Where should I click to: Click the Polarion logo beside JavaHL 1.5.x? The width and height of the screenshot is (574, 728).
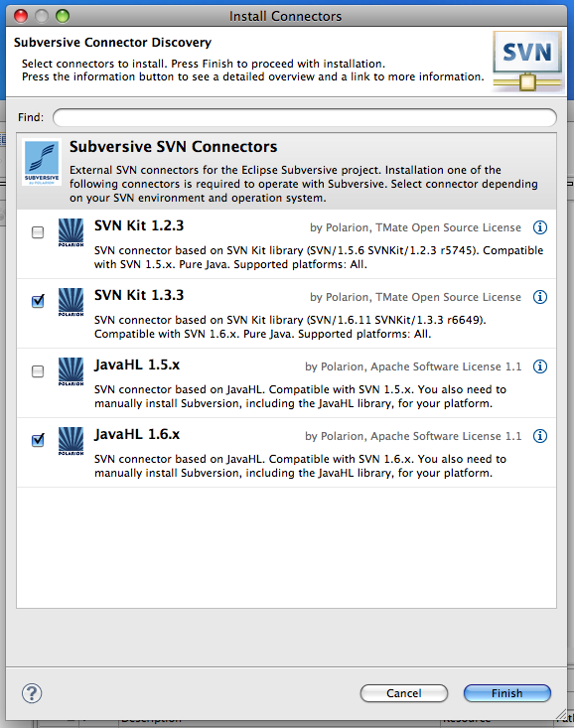pos(72,371)
